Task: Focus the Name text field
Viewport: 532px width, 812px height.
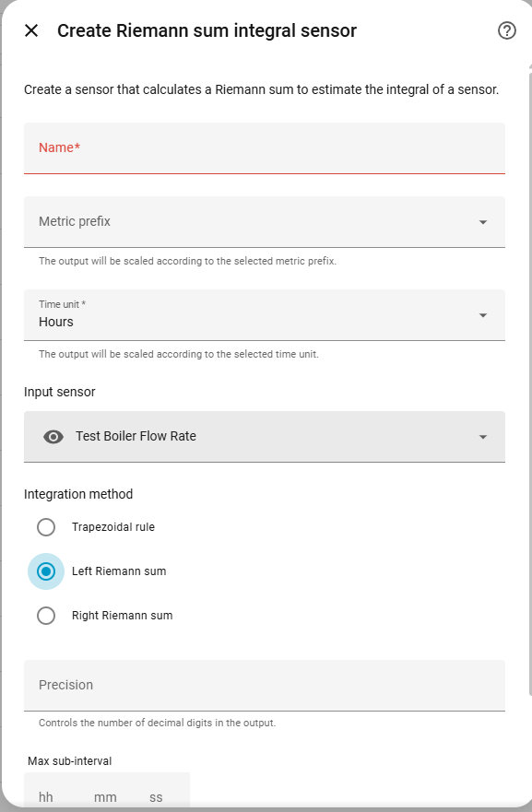Action: pyautogui.click(x=265, y=148)
